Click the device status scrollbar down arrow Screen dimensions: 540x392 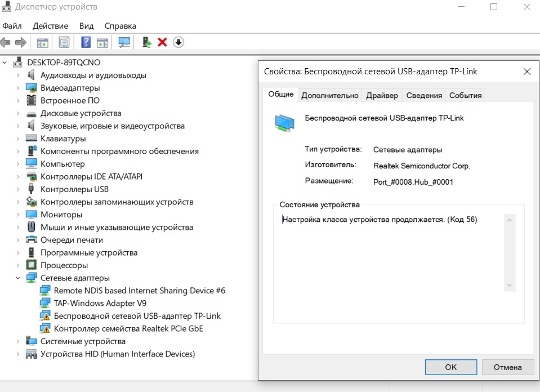[510, 285]
